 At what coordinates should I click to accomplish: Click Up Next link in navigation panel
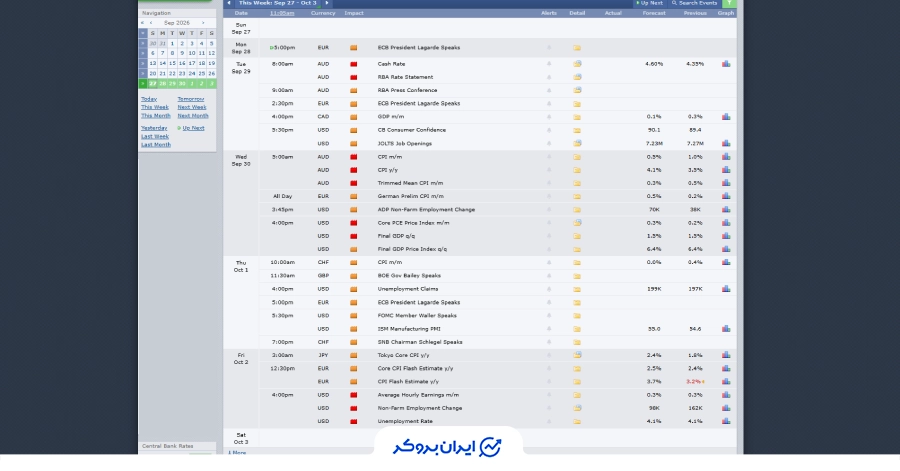[193, 128]
